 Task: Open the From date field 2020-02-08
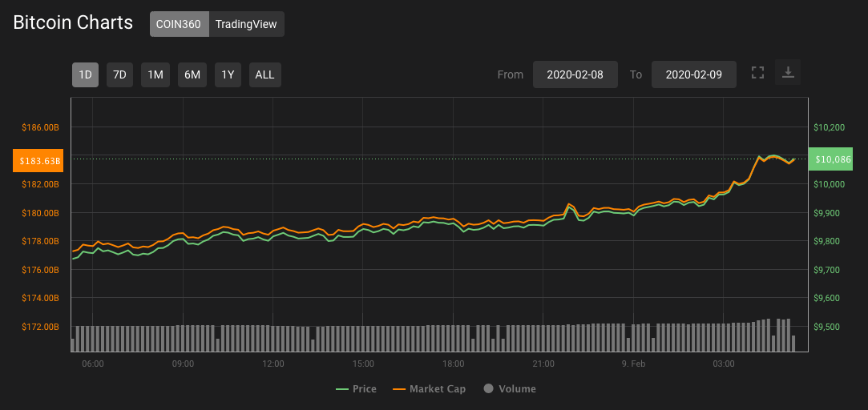point(575,74)
